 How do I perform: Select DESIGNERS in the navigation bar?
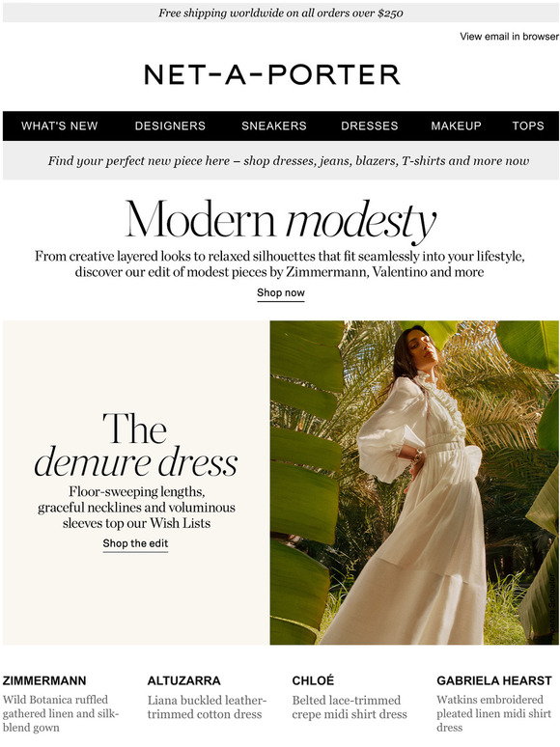[x=170, y=125]
